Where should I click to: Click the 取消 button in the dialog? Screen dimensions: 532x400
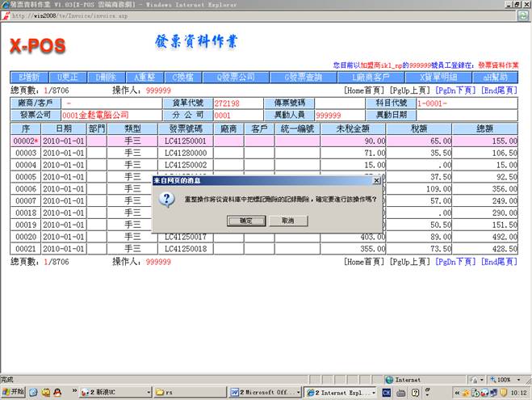pos(287,220)
